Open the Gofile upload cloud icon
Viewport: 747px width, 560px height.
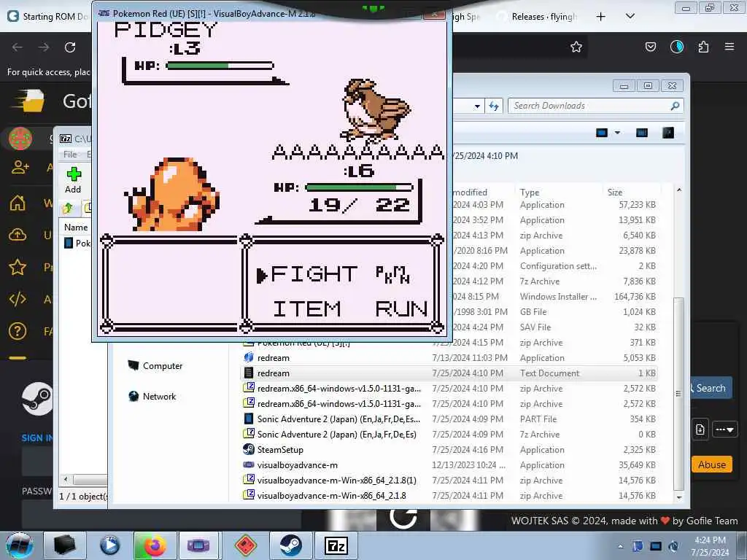tap(18, 235)
